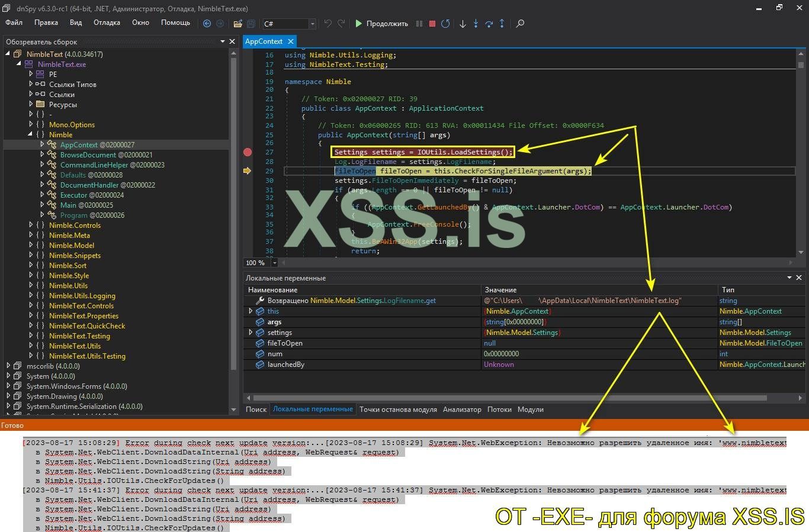Pause the debugged process
809x532 pixels.
(x=419, y=24)
